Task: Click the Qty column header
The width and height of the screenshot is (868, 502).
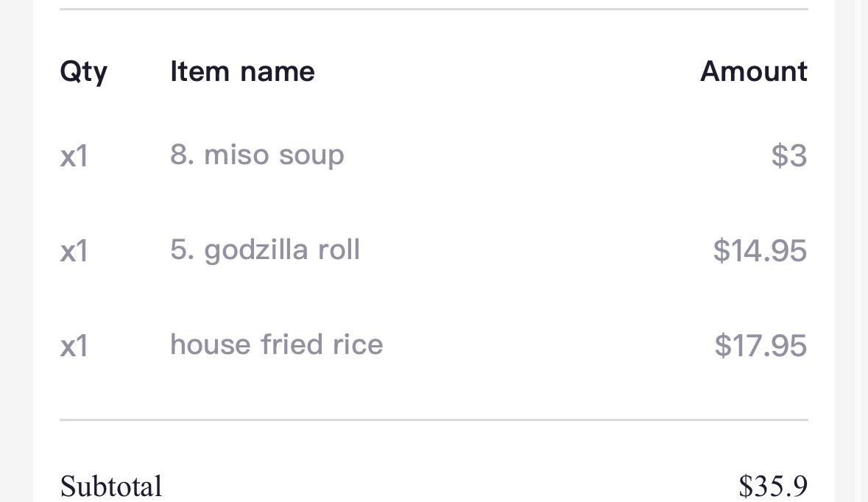Action: tap(83, 72)
